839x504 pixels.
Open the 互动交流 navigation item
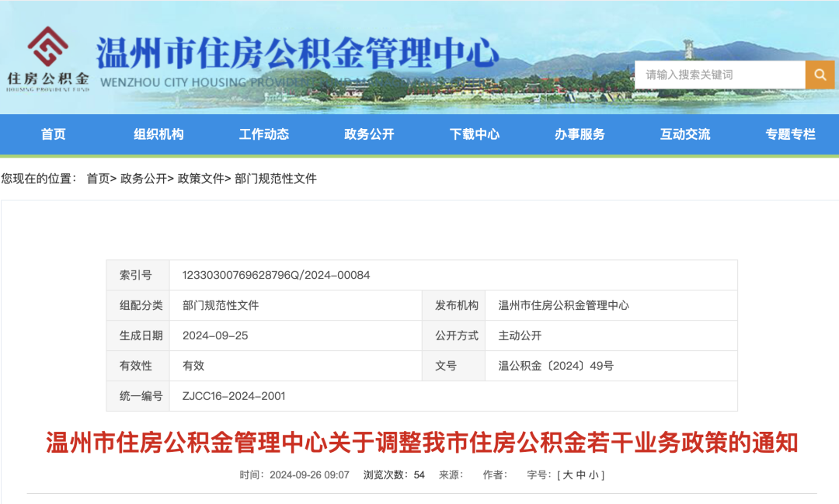click(x=685, y=134)
